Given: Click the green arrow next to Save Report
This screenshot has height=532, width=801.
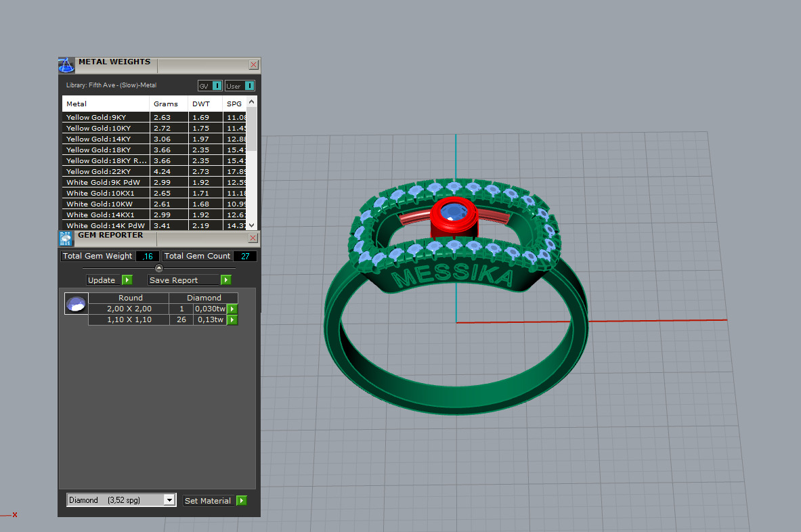Looking at the screenshot, I should point(225,280).
